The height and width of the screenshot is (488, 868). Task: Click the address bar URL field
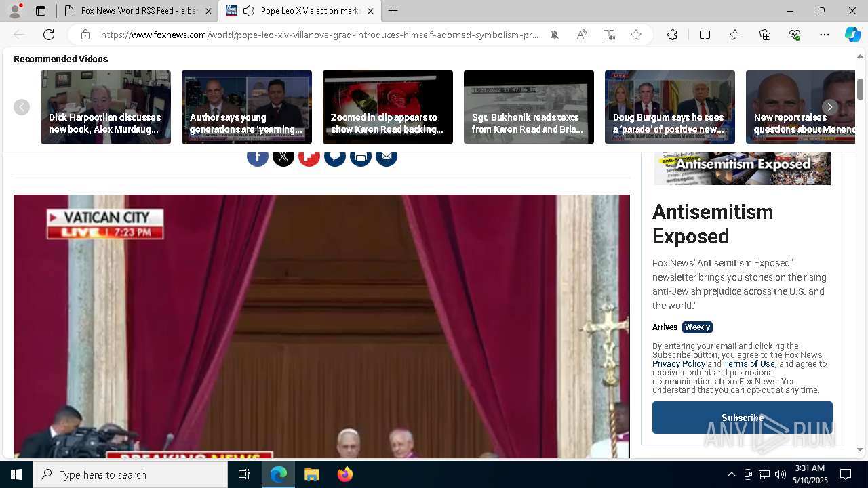[320, 35]
